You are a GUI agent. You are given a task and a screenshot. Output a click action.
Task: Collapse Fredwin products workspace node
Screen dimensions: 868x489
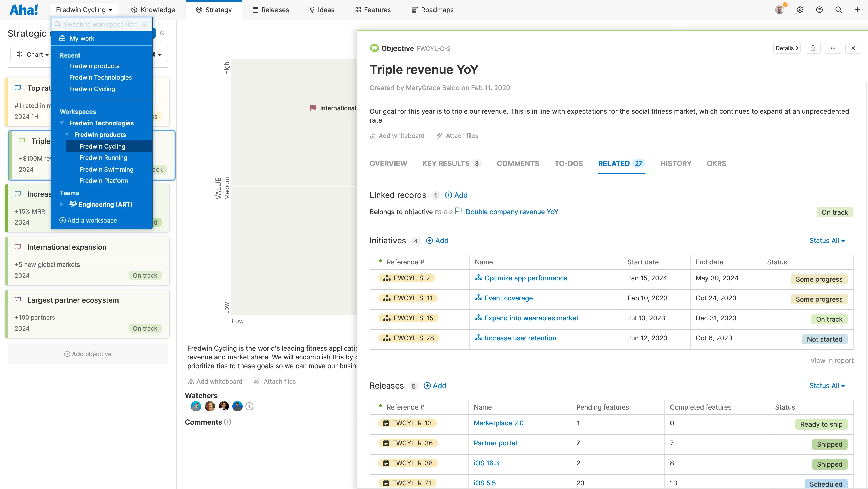point(67,135)
